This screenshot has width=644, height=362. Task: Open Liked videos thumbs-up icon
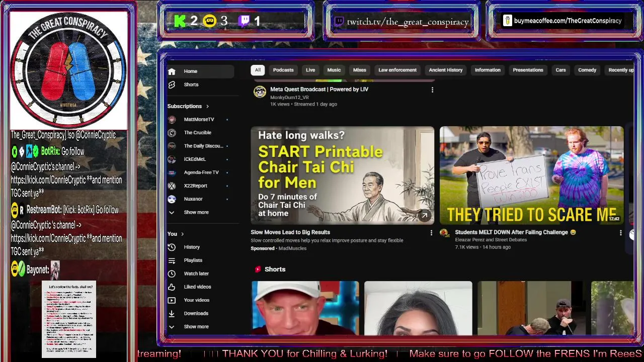172,287
